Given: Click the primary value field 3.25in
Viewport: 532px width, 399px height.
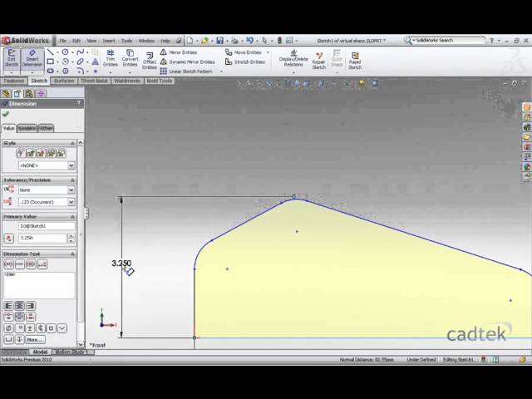Looking at the screenshot, I should tap(42, 238).
